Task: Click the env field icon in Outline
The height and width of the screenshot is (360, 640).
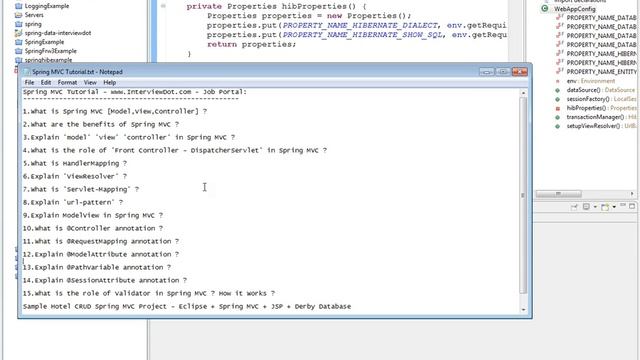Action: pos(558,81)
